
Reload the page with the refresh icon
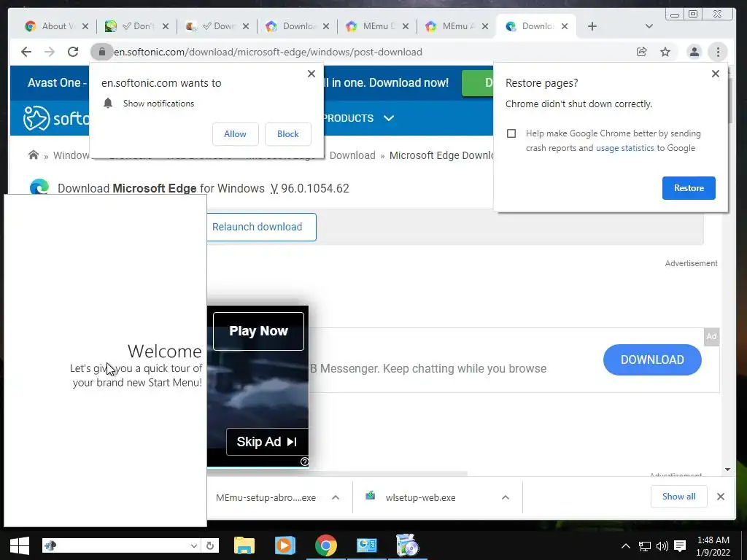[x=73, y=52]
